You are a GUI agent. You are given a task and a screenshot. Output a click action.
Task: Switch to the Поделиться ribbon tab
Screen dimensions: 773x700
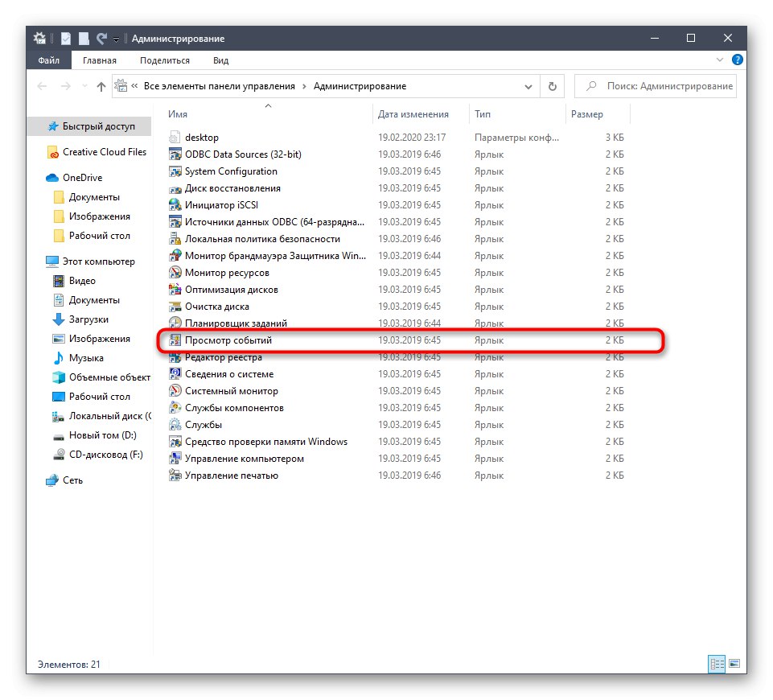(x=165, y=60)
